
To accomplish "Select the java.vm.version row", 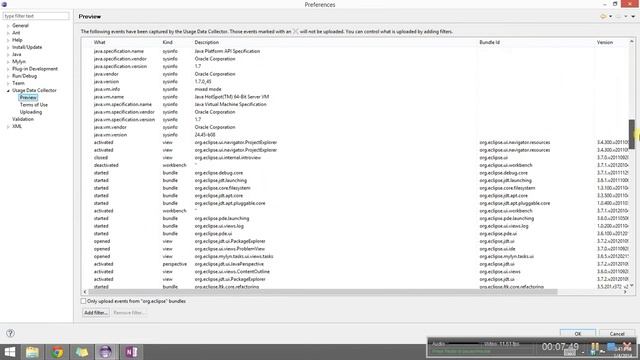I will pyautogui.click(x=355, y=135).
